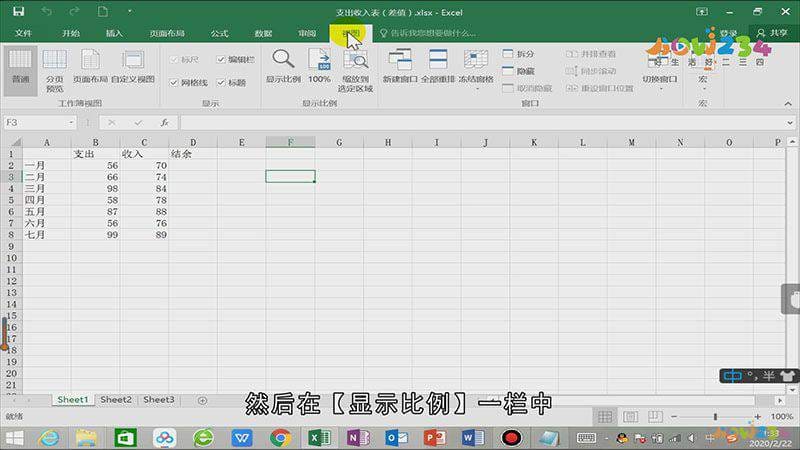Click the confirm checkmark in formula bar

pos(138,122)
